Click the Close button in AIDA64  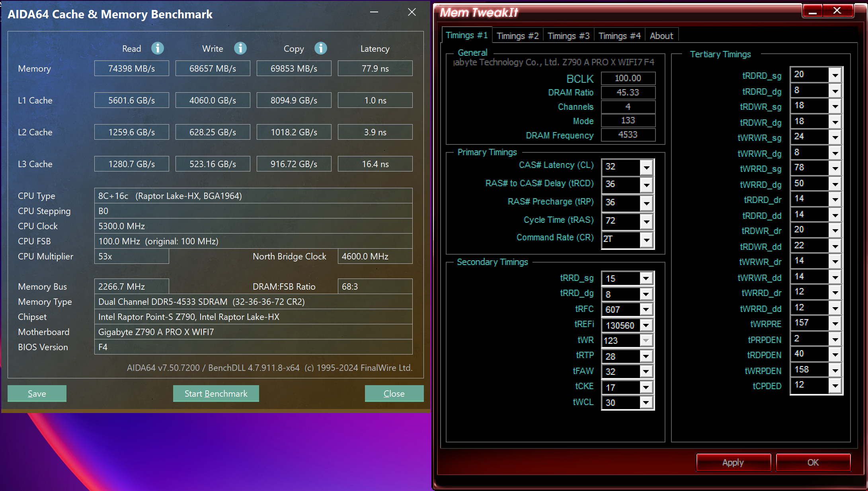(x=394, y=394)
